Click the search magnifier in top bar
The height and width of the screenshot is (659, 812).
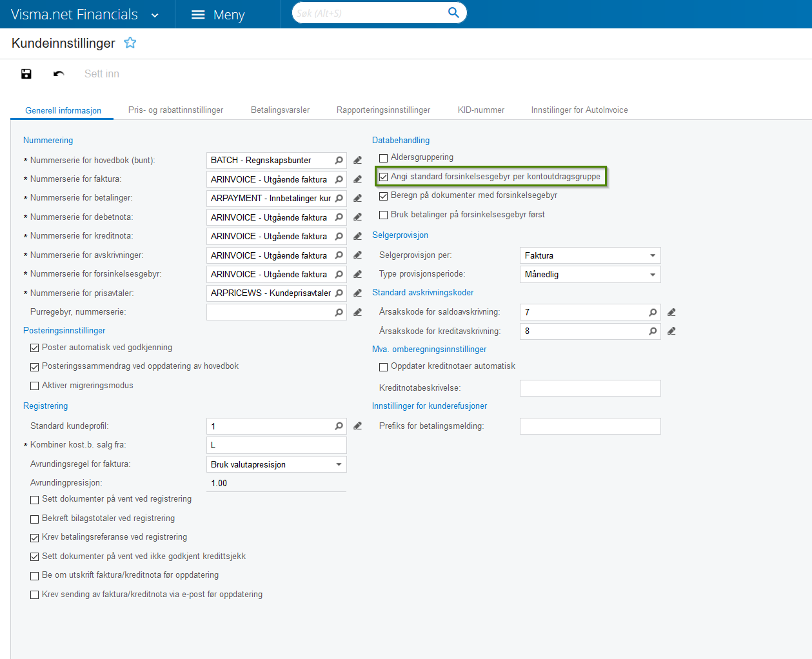[x=453, y=13]
